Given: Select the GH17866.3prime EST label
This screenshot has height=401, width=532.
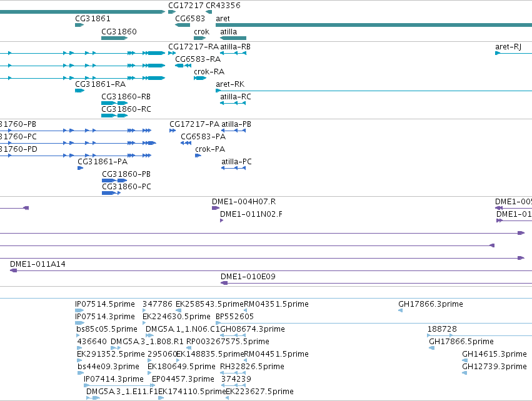Looking at the screenshot, I should pos(431,304).
